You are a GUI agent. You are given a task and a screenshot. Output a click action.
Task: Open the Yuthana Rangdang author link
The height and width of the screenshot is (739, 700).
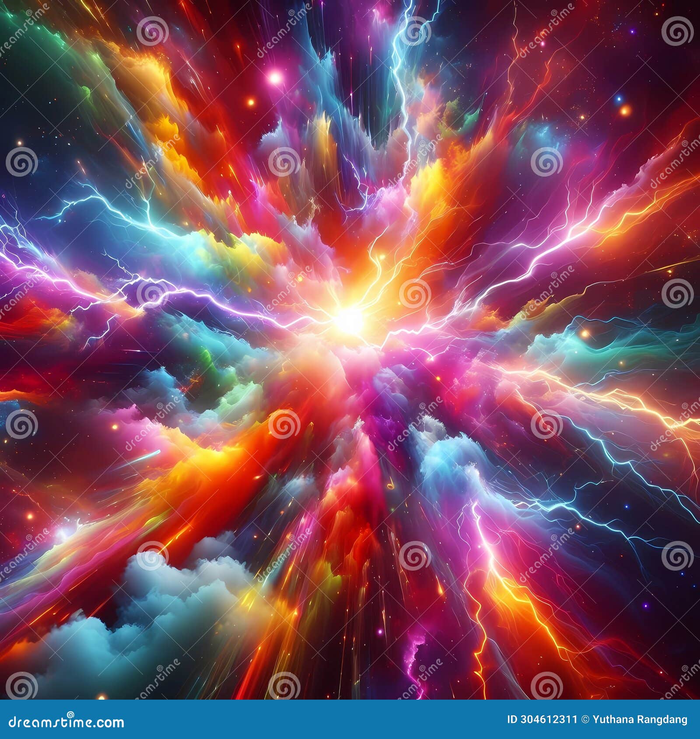(640, 719)
